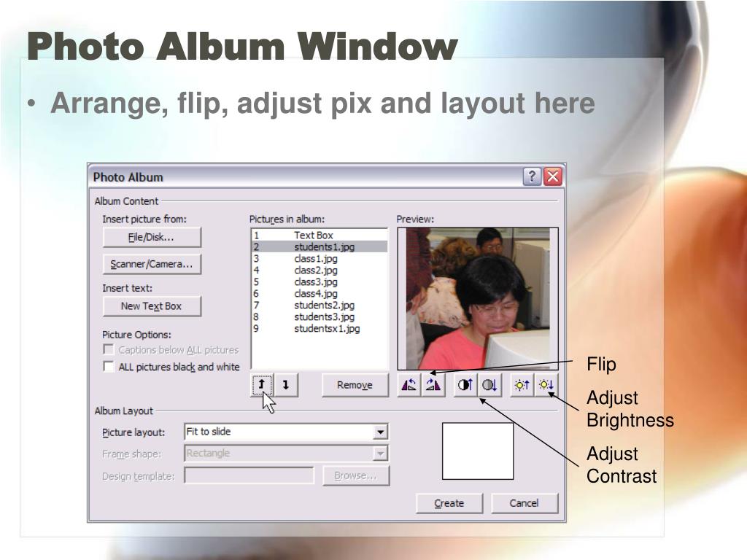Move selected picture down in list
747x560 pixels.
pyautogui.click(x=286, y=385)
